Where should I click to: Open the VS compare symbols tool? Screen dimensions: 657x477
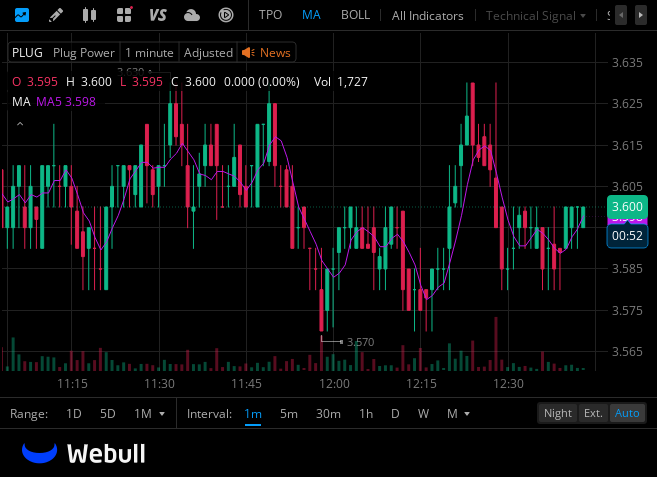158,16
